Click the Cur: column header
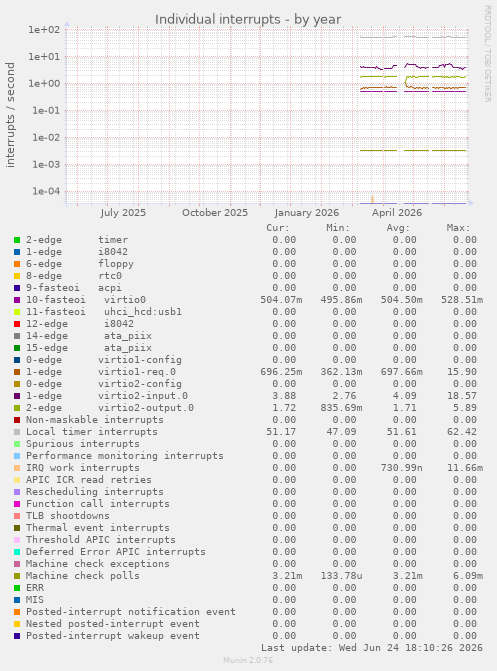Viewport: 497px width, 671px height. pyautogui.click(x=278, y=228)
